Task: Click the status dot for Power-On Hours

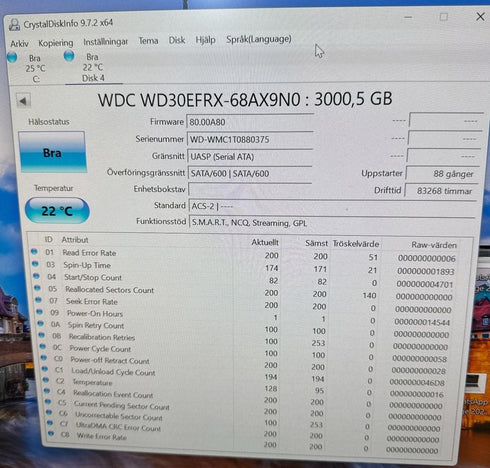Action: pos(39,312)
